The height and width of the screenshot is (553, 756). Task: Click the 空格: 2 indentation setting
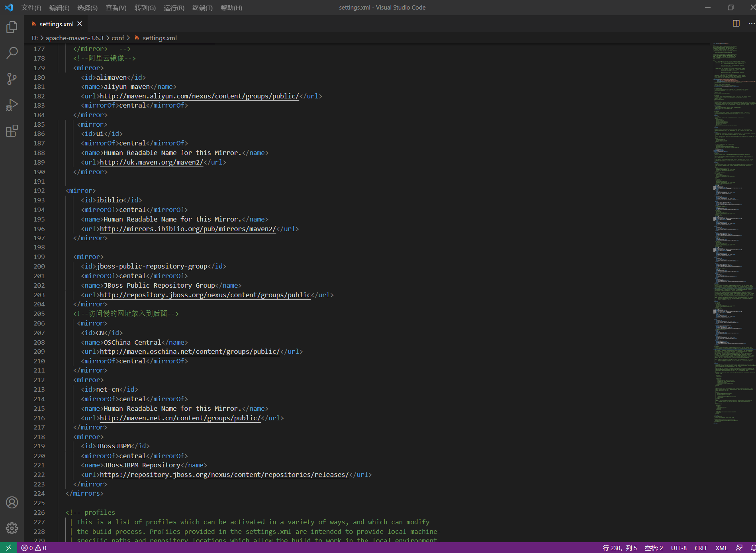tap(654, 548)
